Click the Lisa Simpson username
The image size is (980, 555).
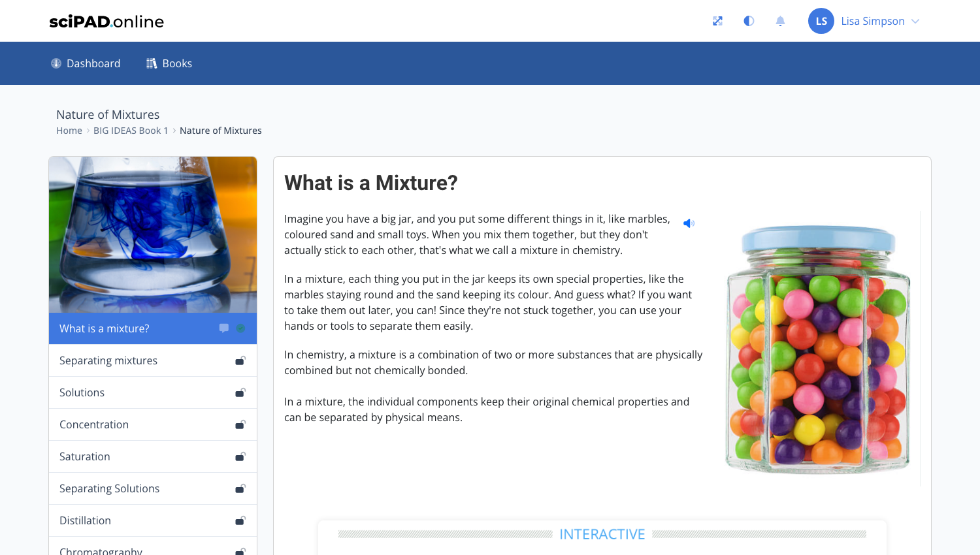point(873,21)
